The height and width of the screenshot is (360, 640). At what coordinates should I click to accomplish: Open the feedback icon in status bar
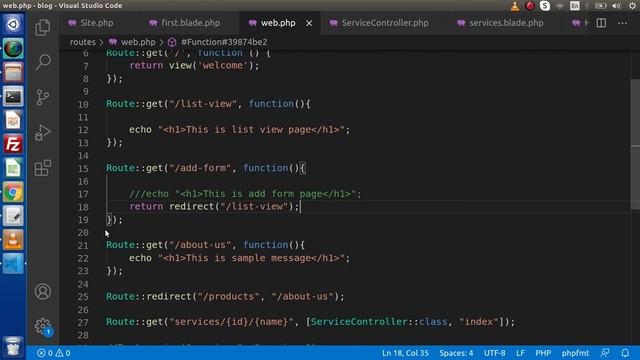click(605, 353)
